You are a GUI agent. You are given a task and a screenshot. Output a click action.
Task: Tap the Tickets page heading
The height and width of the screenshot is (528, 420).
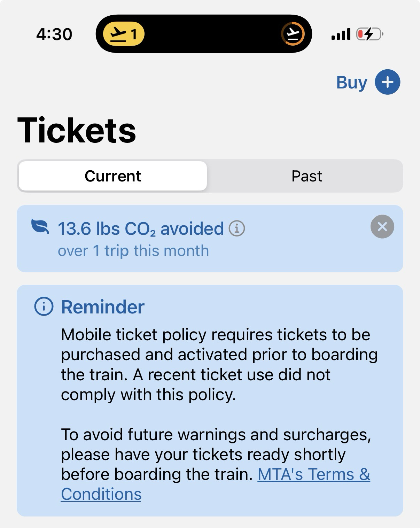coord(77,130)
